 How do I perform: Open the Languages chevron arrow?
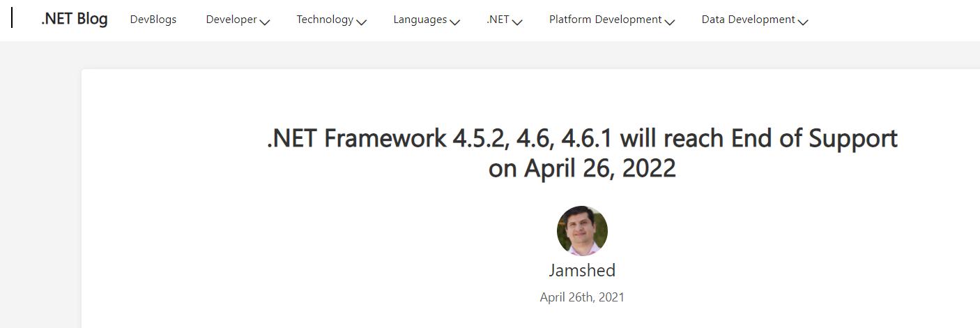click(x=454, y=22)
